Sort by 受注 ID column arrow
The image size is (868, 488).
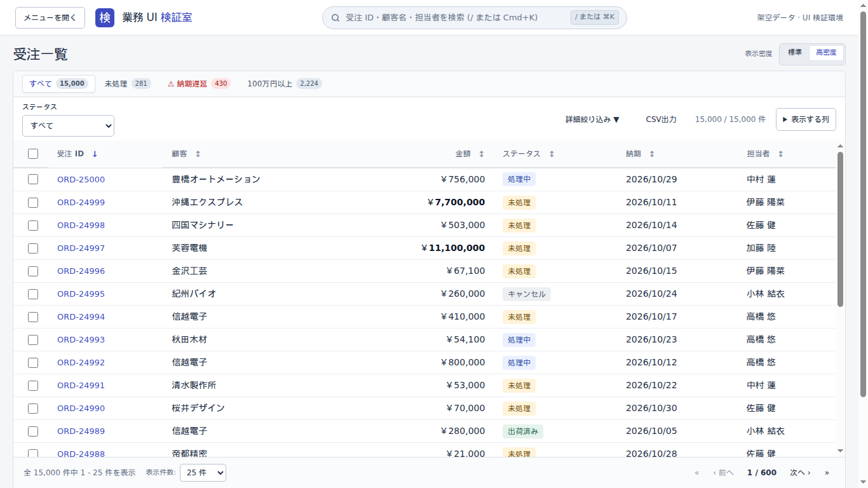pyautogui.click(x=95, y=154)
